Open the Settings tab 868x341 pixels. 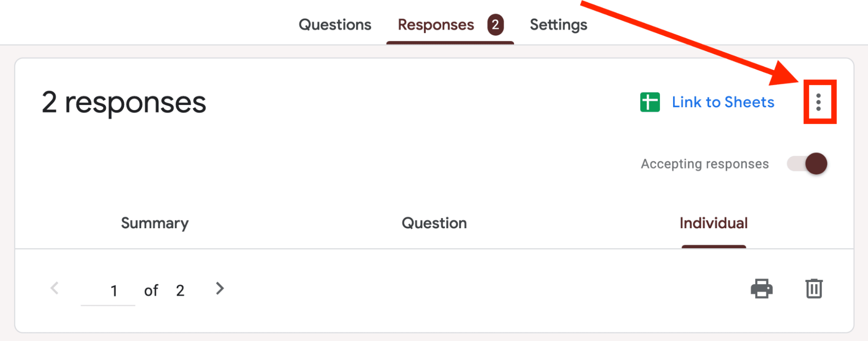[x=558, y=25]
